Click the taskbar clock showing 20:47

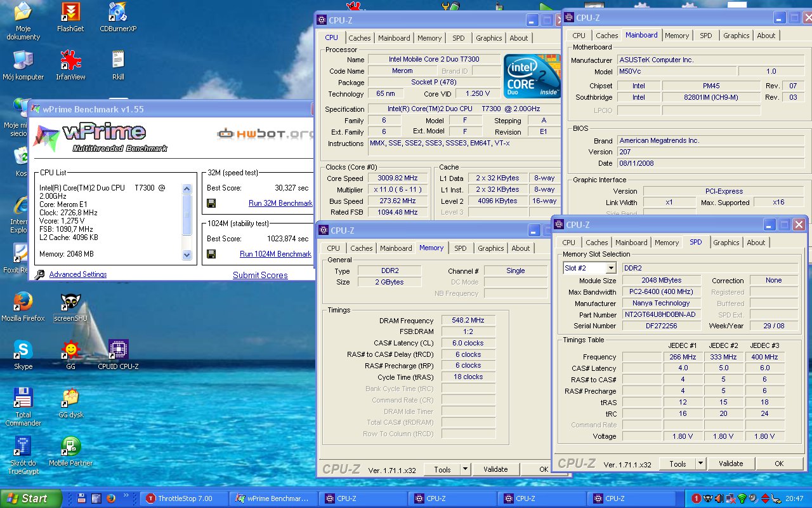point(794,498)
